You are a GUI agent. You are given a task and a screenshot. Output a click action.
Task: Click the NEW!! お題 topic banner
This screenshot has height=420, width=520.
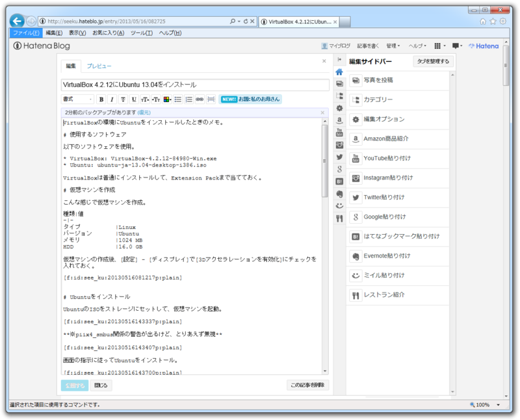250,99
